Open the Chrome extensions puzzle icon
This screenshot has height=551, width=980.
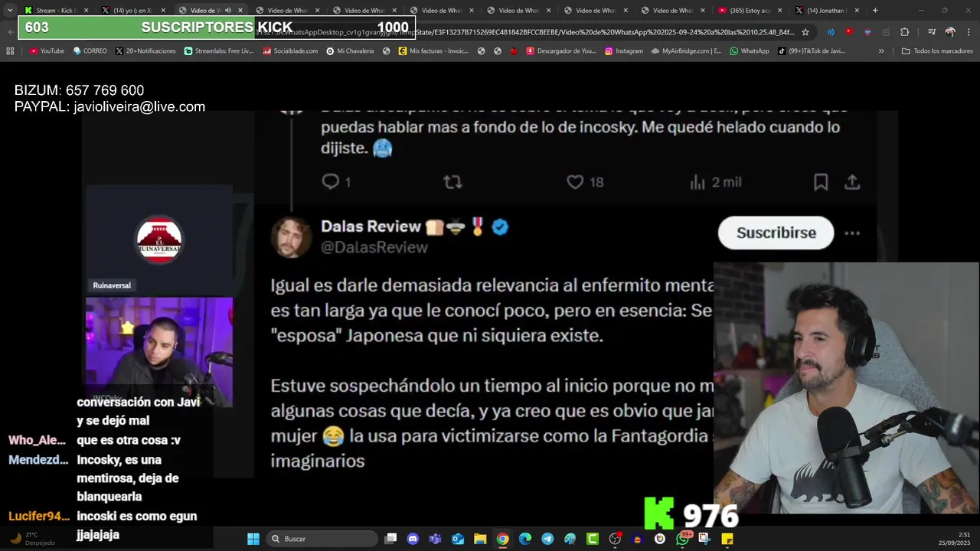pos(905,32)
